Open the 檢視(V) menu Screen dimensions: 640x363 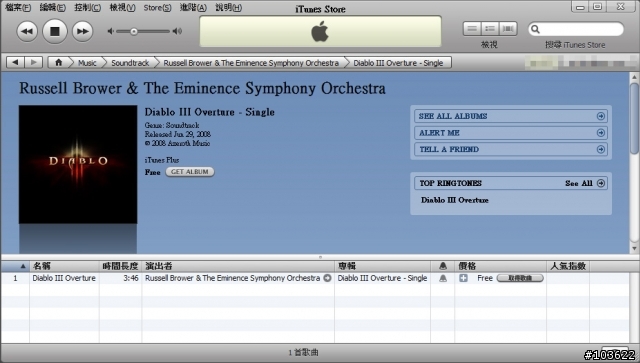pyautogui.click(x=122, y=7)
